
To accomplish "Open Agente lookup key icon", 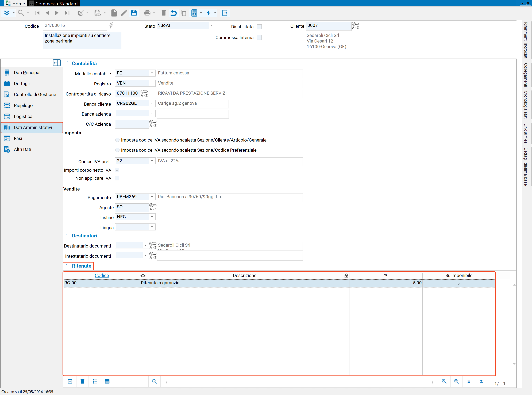I will (x=153, y=207).
